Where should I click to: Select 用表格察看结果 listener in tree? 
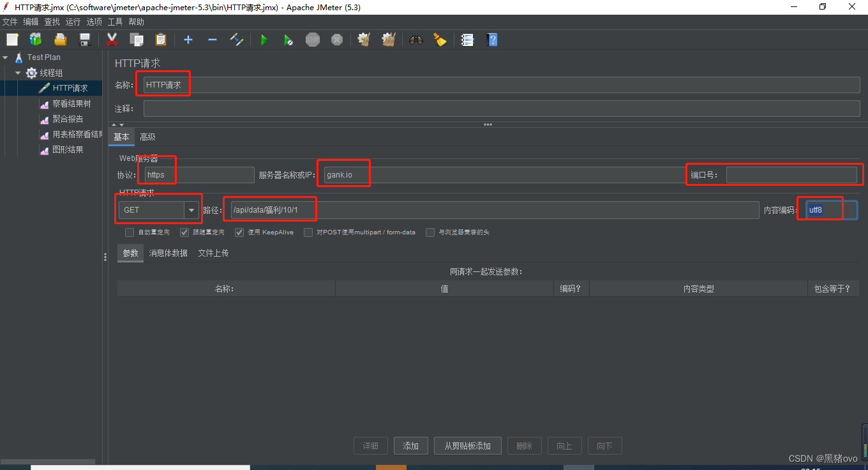point(71,134)
